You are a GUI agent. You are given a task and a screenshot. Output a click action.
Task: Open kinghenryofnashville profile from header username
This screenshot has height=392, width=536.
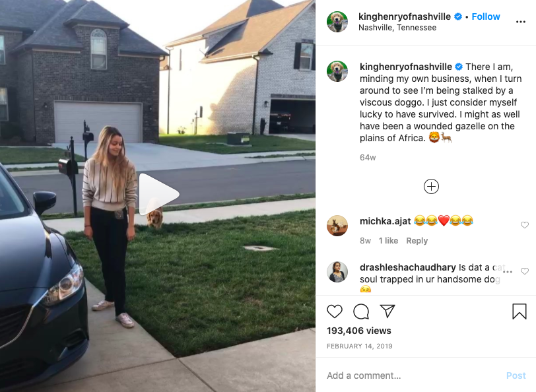(x=405, y=16)
